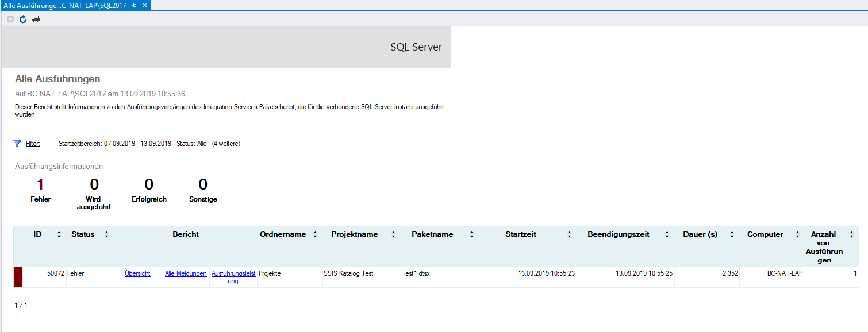
Task: Sort by Paketname column arrows
Action: point(471,234)
